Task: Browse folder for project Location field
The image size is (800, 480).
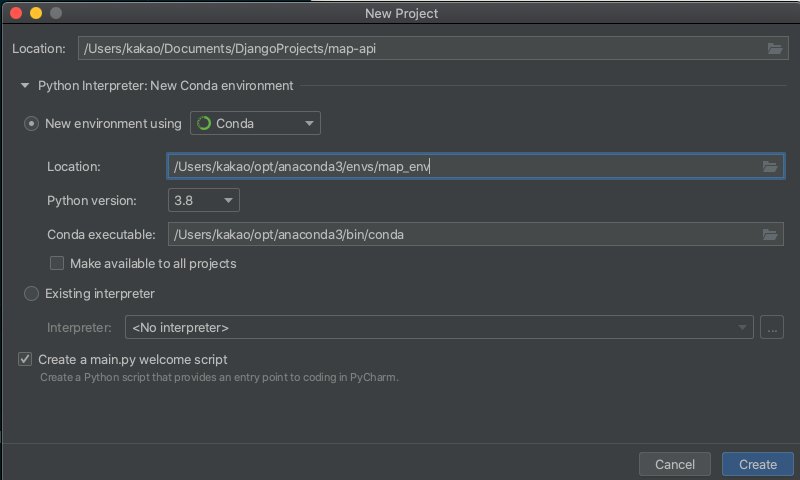Action: (x=774, y=48)
